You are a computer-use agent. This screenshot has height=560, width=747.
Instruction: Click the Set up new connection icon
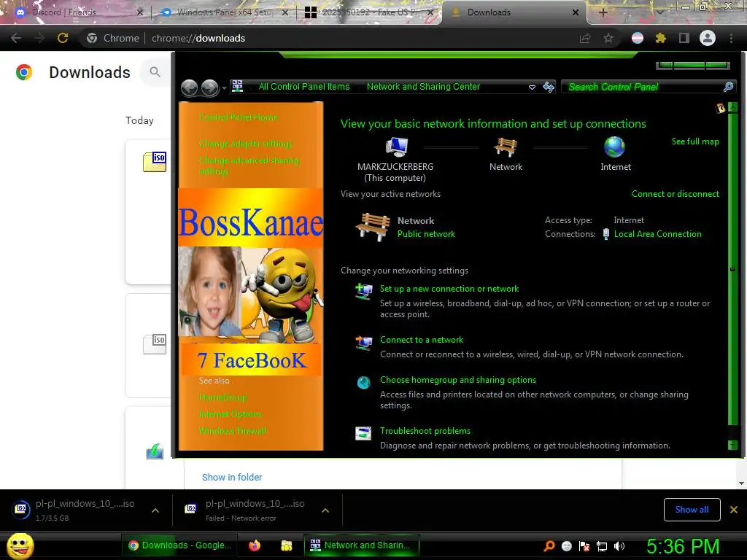coord(364,291)
